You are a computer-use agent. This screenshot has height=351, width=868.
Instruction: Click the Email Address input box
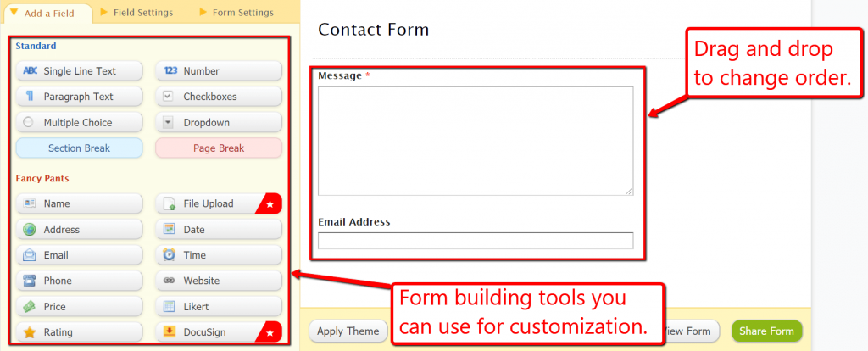pyautogui.click(x=476, y=241)
